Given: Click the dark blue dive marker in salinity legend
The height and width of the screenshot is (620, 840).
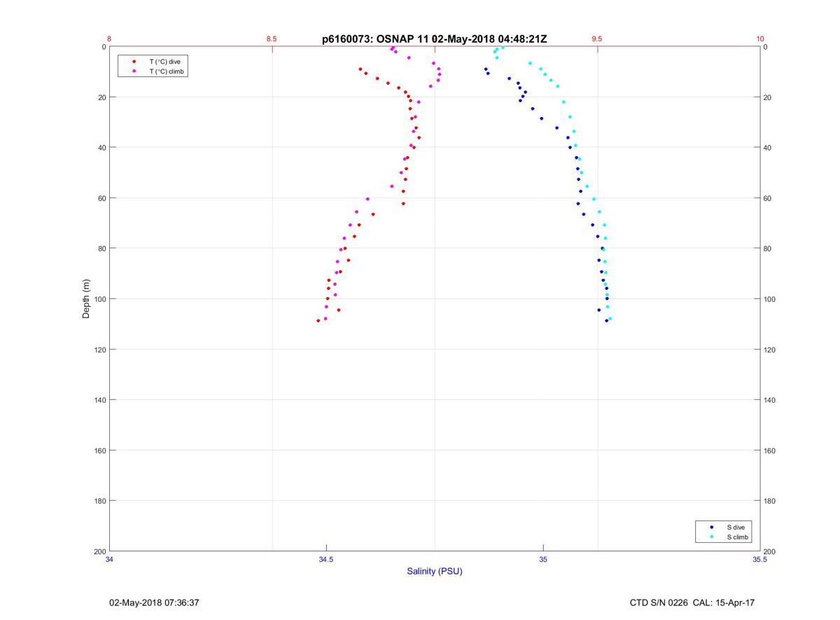Looking at the screenshot, I should pyautogui.click(x=712, y=527).
